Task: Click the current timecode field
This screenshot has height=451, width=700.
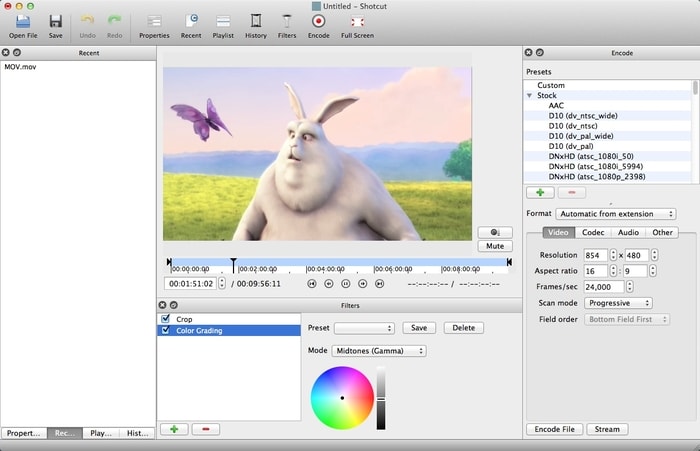Action: (x=191, y=284)
